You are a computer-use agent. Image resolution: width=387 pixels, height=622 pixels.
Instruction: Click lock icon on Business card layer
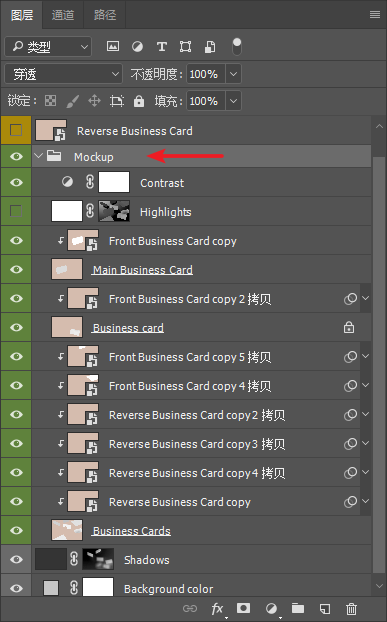coord(349,328)
